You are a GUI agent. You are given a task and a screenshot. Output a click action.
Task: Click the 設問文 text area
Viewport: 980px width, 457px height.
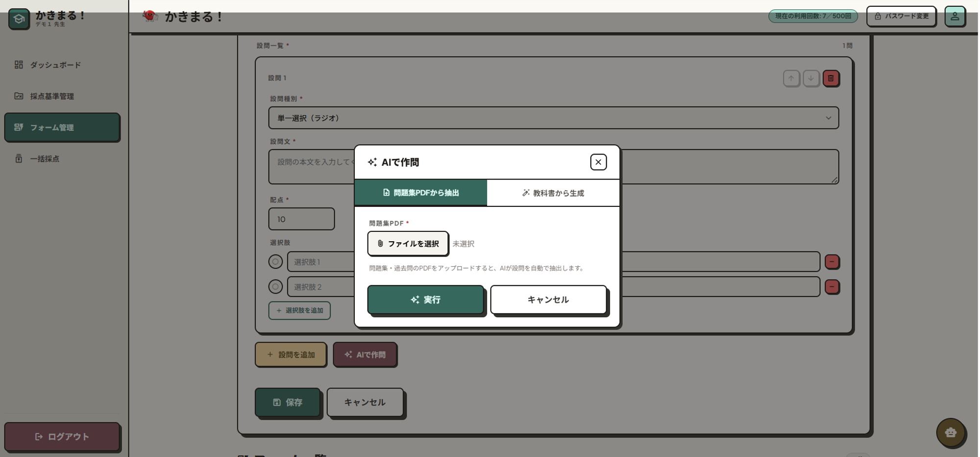click(554, 167)
